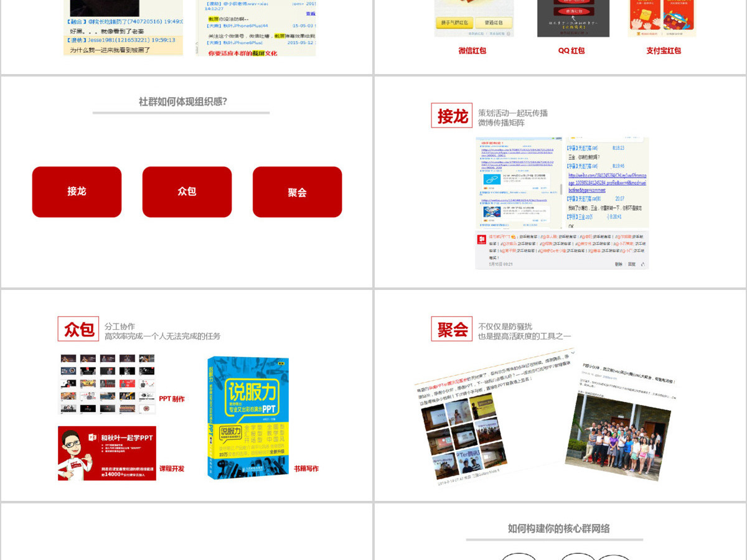747x560 pixels.
Task: Click the PPT 制作 red label
Action: click(x=172, y=399)
